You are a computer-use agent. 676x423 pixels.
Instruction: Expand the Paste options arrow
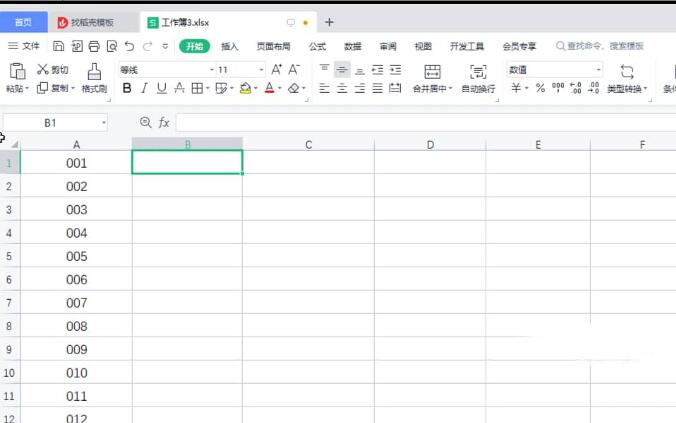pos(27,88)
